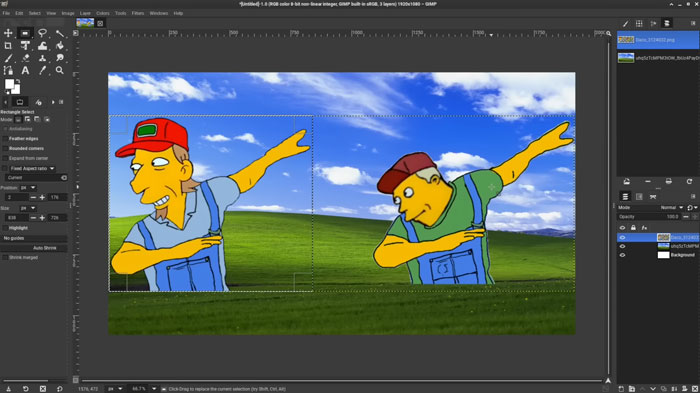Enable the Feather edges checkbox

[5, 139]
